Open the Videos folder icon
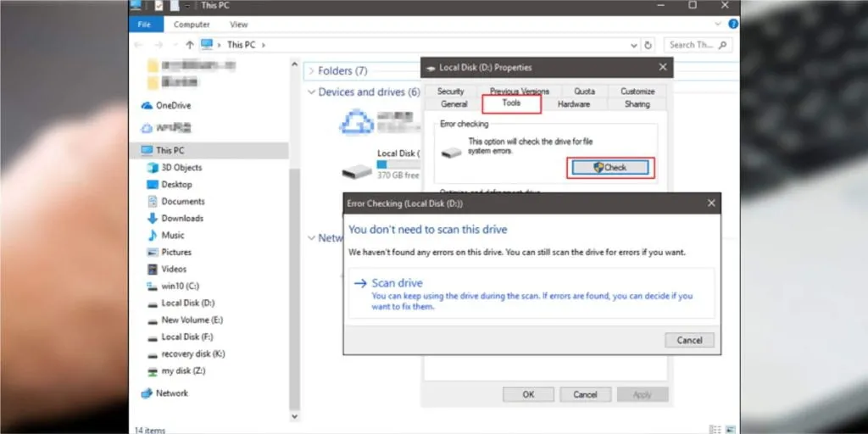868x434 pixels. pos(153,269)
